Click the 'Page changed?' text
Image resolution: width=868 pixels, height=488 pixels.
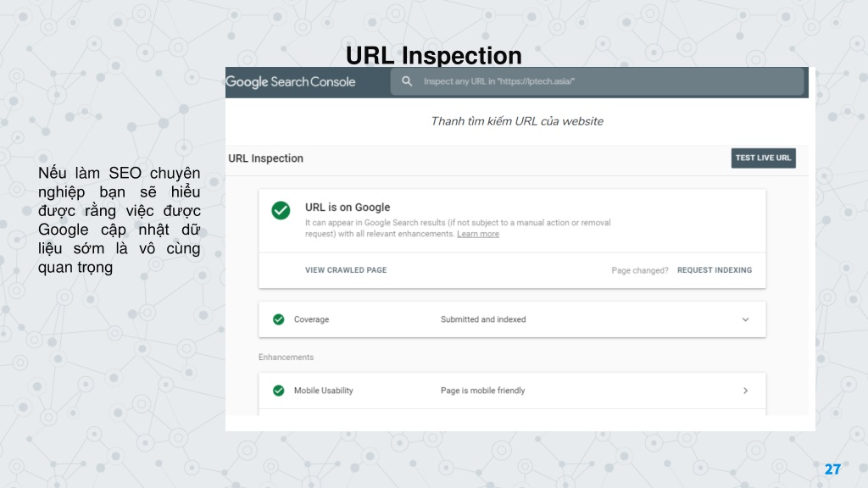pos(640,270)
